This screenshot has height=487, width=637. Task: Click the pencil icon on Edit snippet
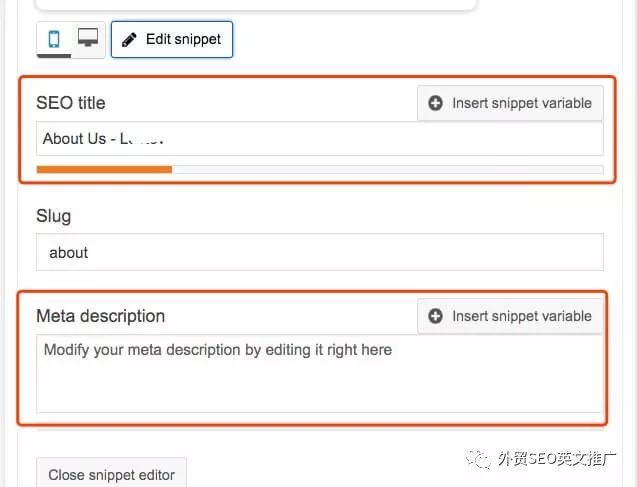[x=128, y=40]
